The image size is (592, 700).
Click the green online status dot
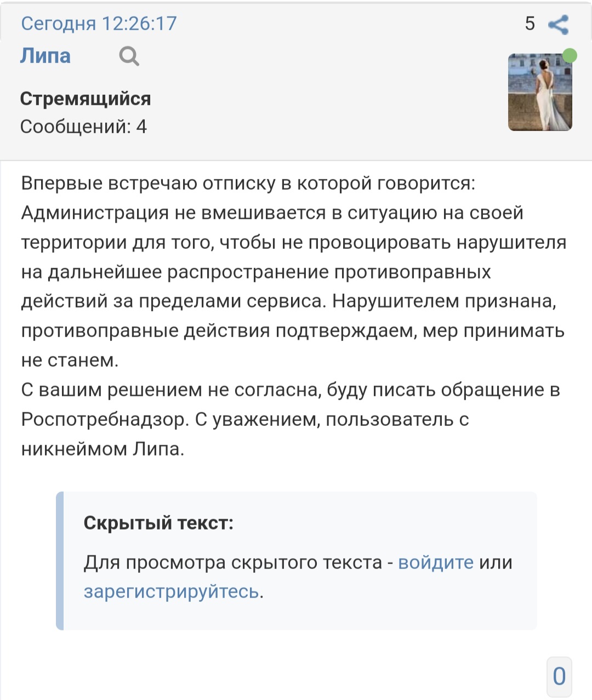tap(570, 55)
